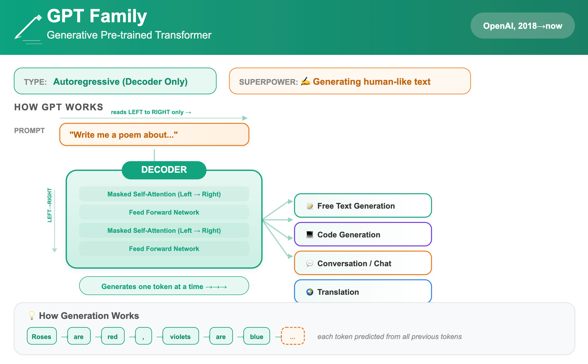Click the 'are' token right after violets

click(x=221, y=336)
